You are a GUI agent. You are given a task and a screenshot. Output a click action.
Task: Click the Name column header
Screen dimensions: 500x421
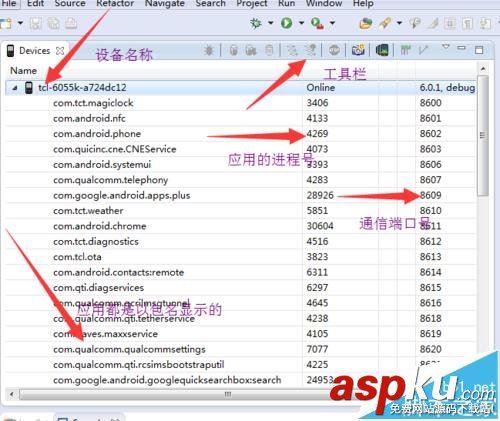tap(23, 71)
